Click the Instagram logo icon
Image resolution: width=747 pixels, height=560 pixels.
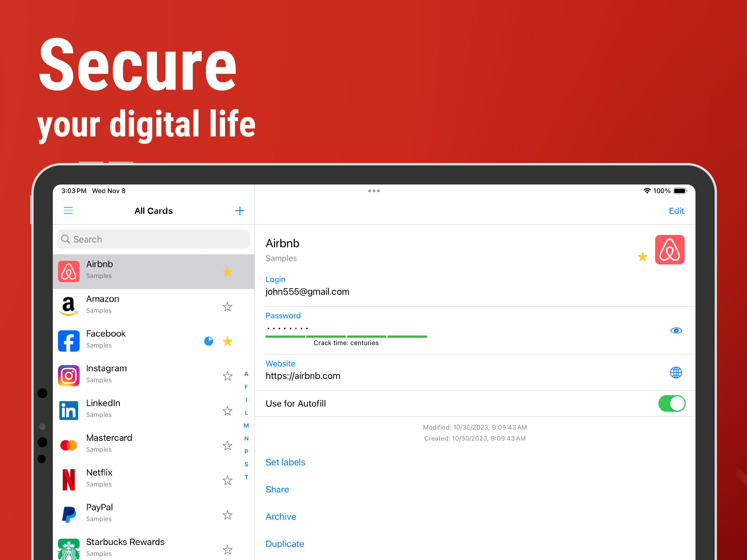pos(69,376)
